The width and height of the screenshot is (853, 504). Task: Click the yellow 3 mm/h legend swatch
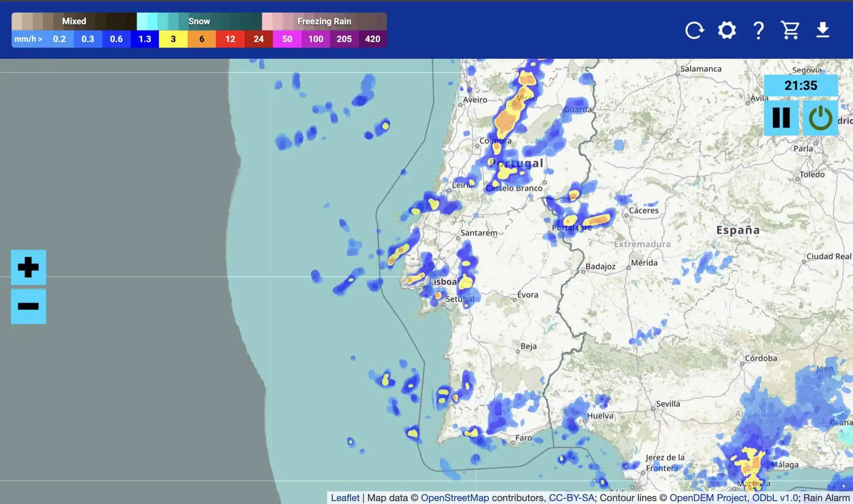[173, 39]
